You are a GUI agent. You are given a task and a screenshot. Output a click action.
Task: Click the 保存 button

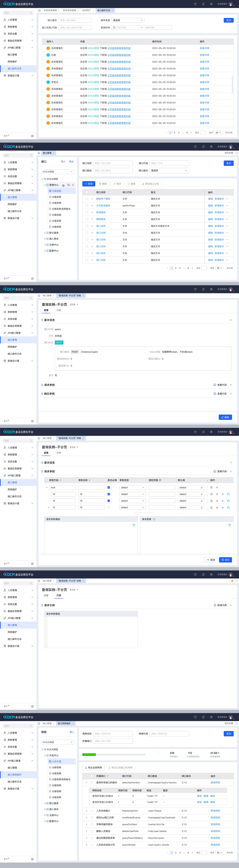[226, 560]
